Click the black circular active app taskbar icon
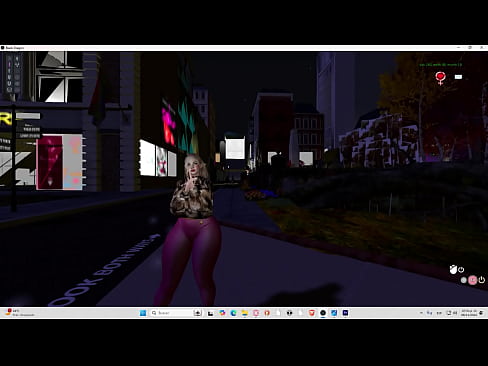488x366 pixels. coord(323,313)
